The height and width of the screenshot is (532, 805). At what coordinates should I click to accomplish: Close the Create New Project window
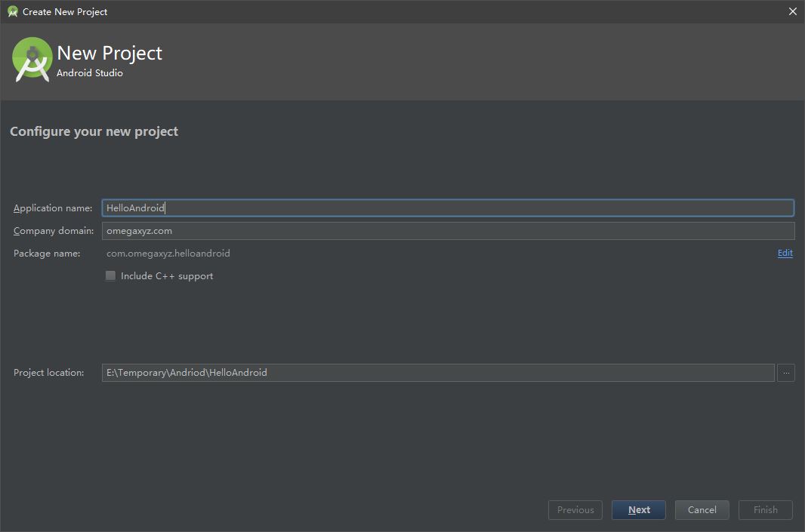pyautogui.click(x=792, y=11)
